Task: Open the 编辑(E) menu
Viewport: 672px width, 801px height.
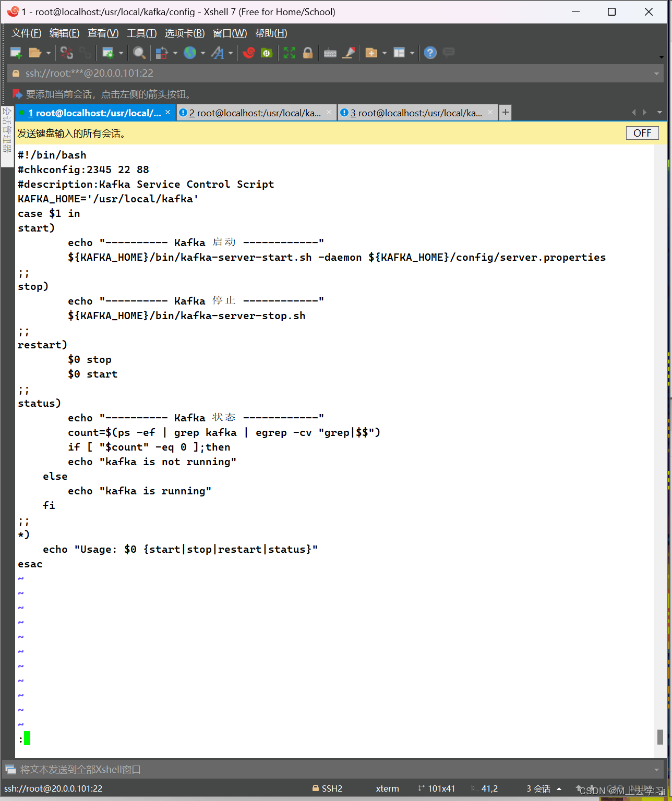Action: (65, 33)
